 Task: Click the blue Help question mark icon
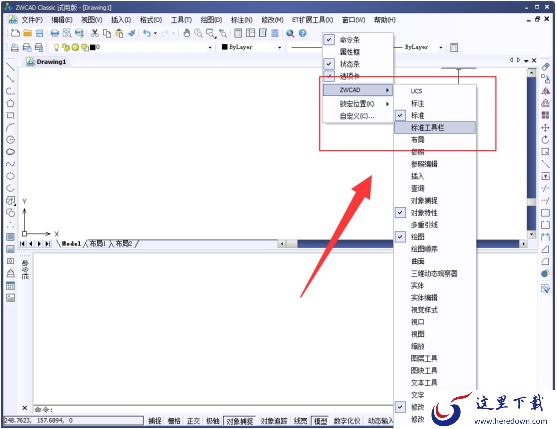pos(302,33)
